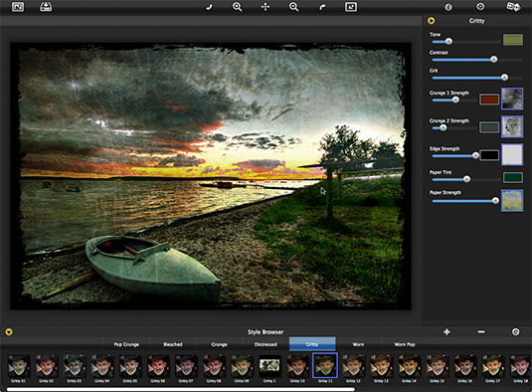Open the olive Tone color swatch

pos(513,40)
